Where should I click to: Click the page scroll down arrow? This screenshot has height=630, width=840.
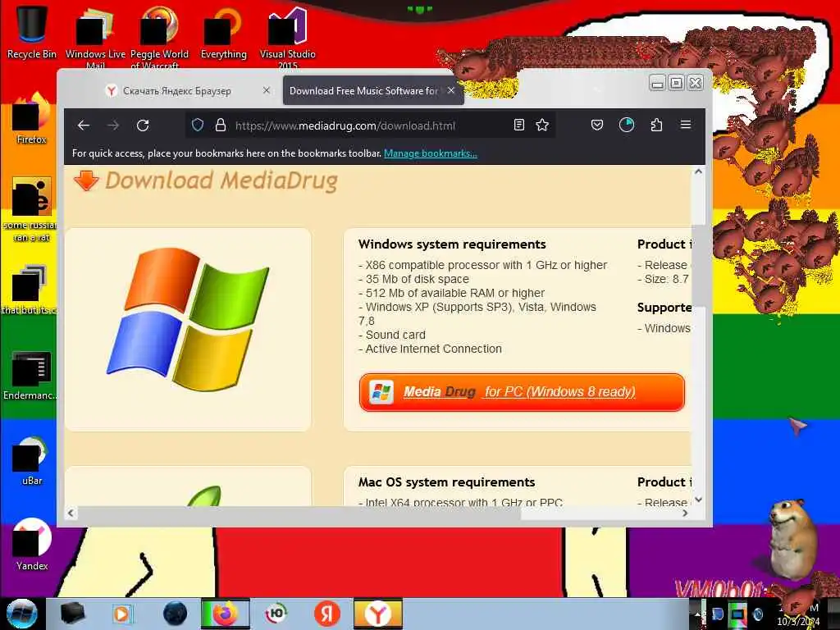[698, 500]
